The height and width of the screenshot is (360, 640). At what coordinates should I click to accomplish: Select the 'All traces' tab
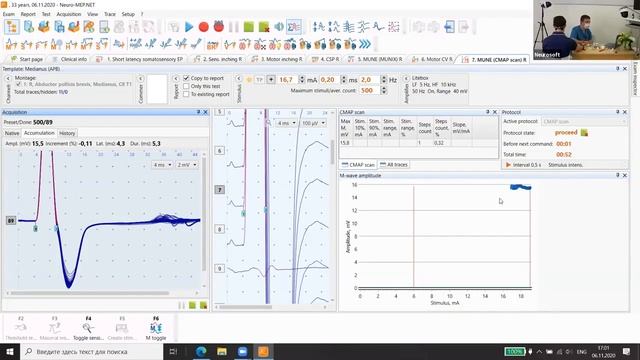pos(393,164)
